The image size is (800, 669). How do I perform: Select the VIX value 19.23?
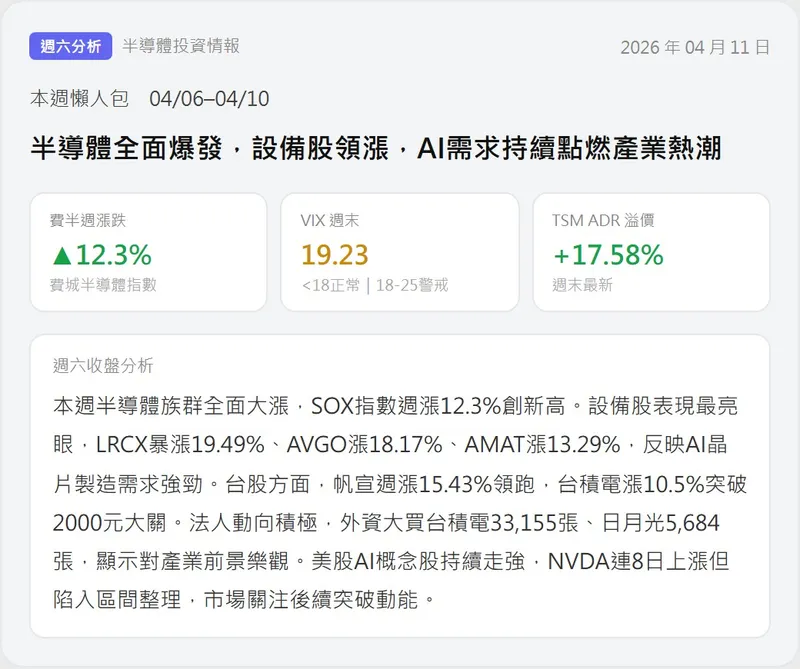pyautogui.click(x=335, y=255)
